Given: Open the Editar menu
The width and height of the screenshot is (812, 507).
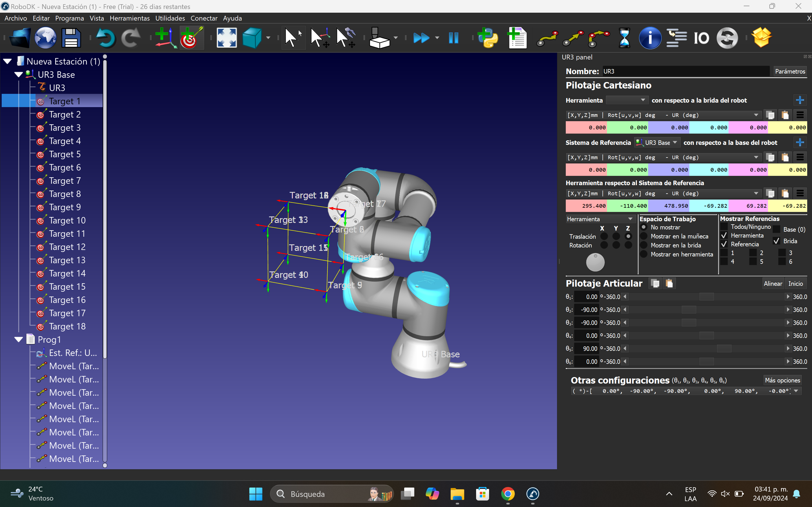Looking at the screenshot, I should [41, 18].
